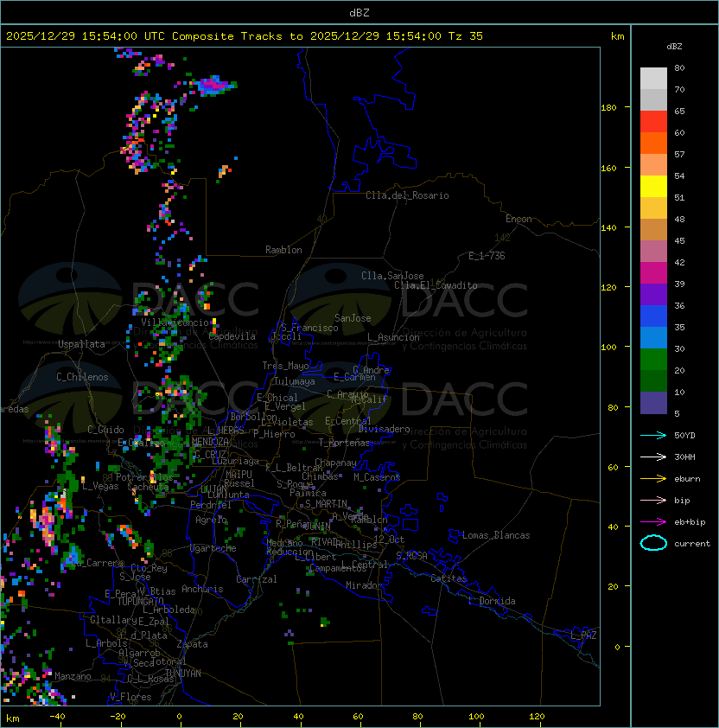
Task: Click the 'L_Asuncion' place label
Action: coord(393,337)
